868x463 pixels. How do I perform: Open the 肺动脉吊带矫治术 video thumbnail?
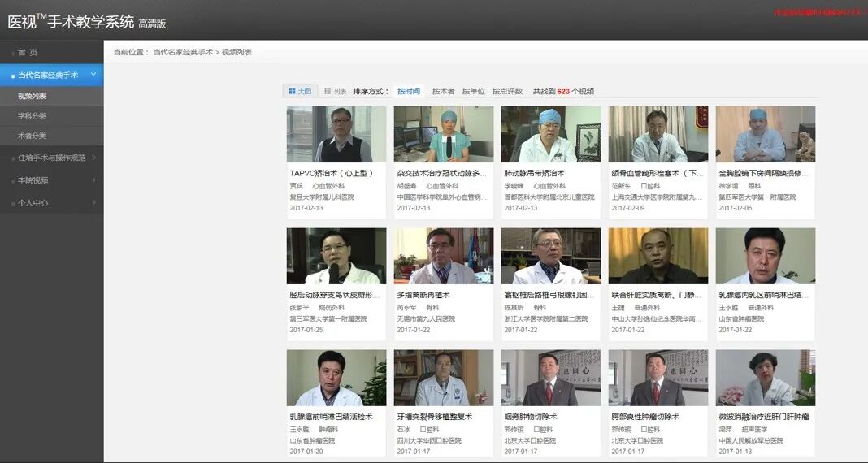point(551,134)
